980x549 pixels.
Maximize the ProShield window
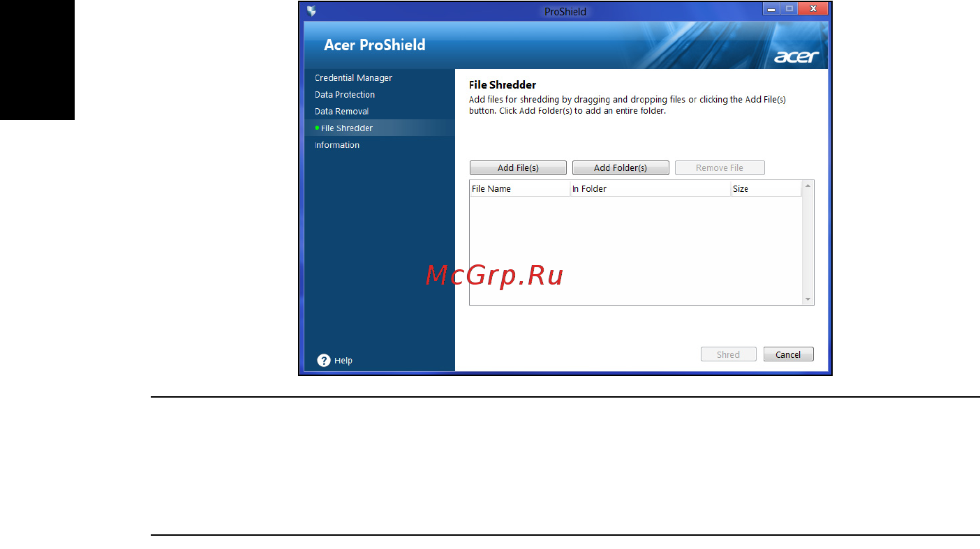[789, 9]
